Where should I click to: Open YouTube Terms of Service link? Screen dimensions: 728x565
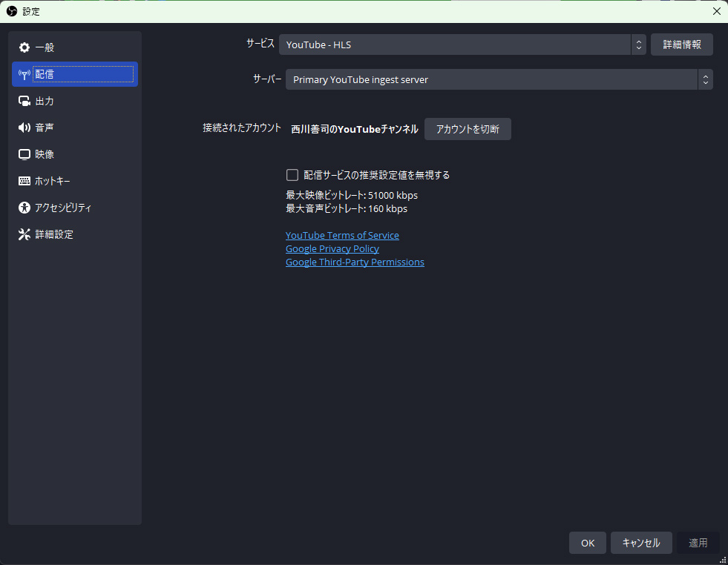point(342,235)
